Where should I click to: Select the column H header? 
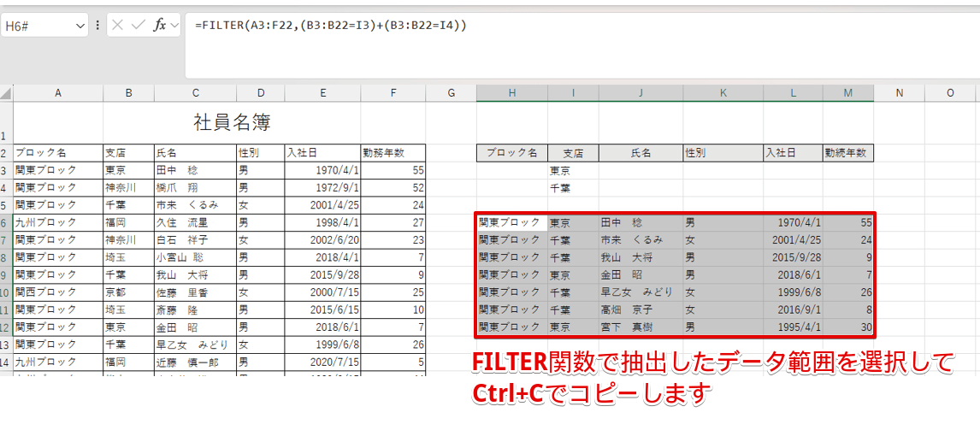pos(511,92)
